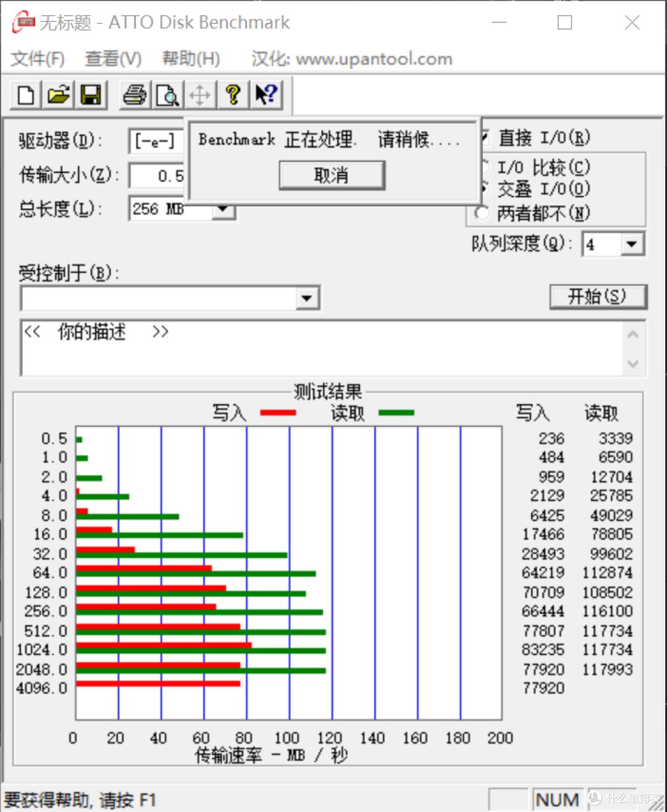Click read value 3339 in first row
Screen dimensions: 667x812
[615, 438]
